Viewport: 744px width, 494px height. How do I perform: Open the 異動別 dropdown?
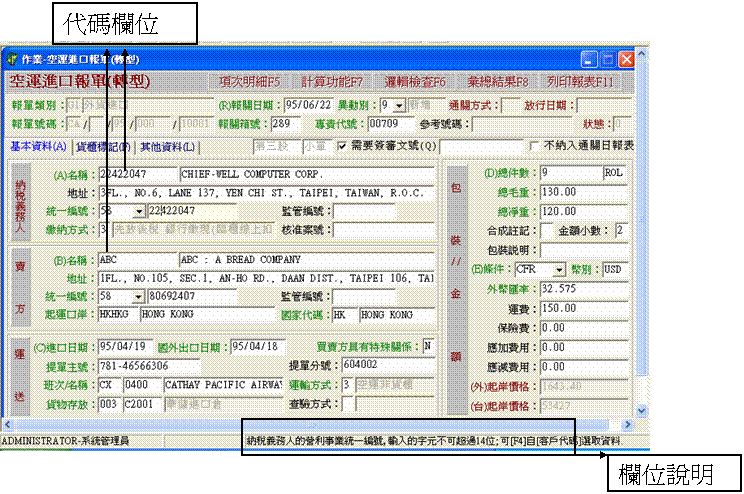coord(400,105)
